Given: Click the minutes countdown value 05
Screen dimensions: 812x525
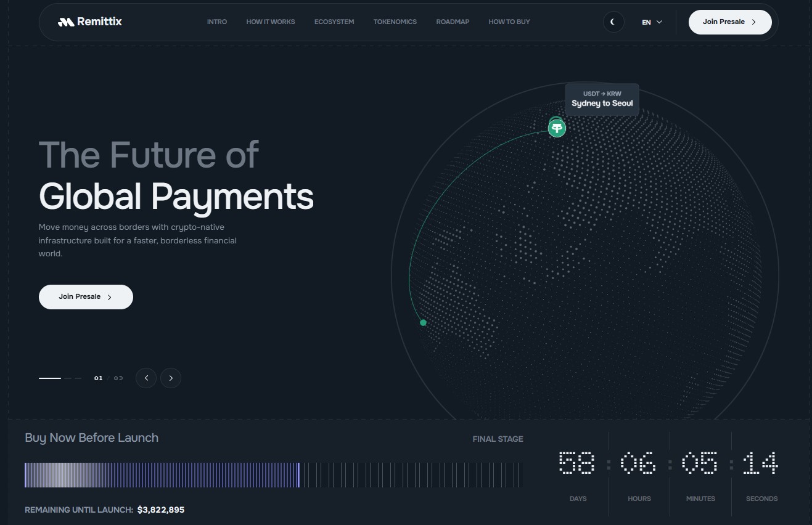Looking at the screenshot, I should click(x=700, y=463).
